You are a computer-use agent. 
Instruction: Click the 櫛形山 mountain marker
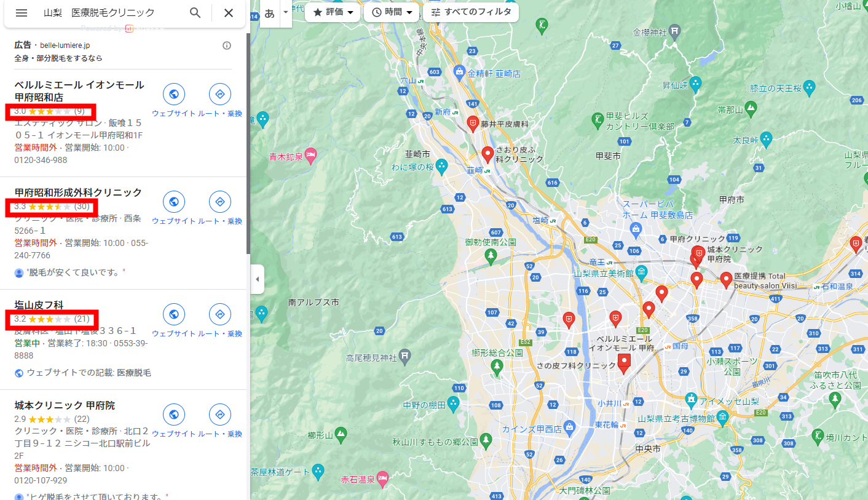[x=341, y=434]
